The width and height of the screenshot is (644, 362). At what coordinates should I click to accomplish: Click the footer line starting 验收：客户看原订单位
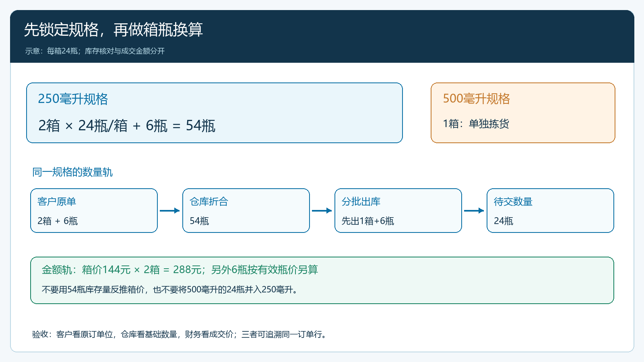tap(180, 335)
